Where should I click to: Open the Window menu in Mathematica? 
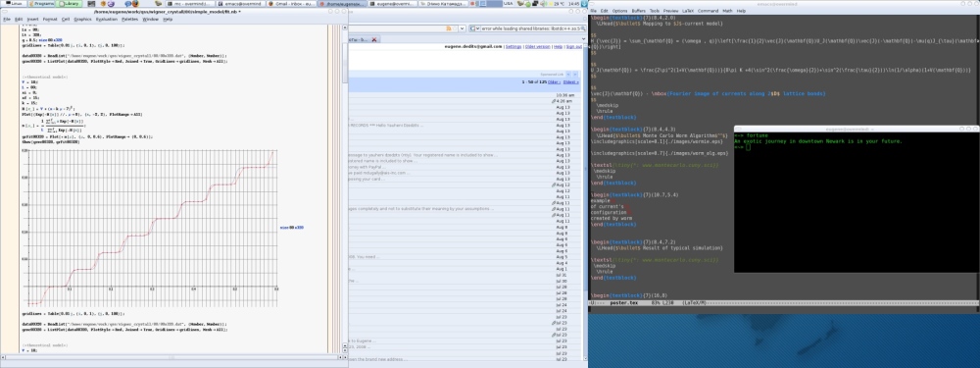coord(151,20)
